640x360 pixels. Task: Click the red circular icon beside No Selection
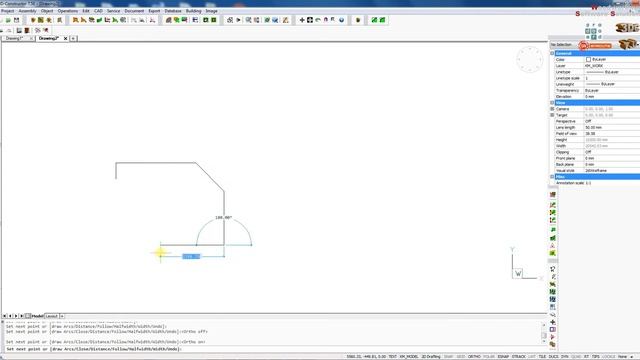click(x=583, y=46)
